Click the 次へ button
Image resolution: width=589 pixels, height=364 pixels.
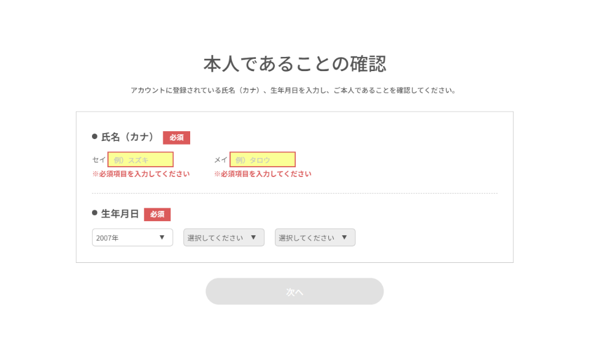pos(294,291)
